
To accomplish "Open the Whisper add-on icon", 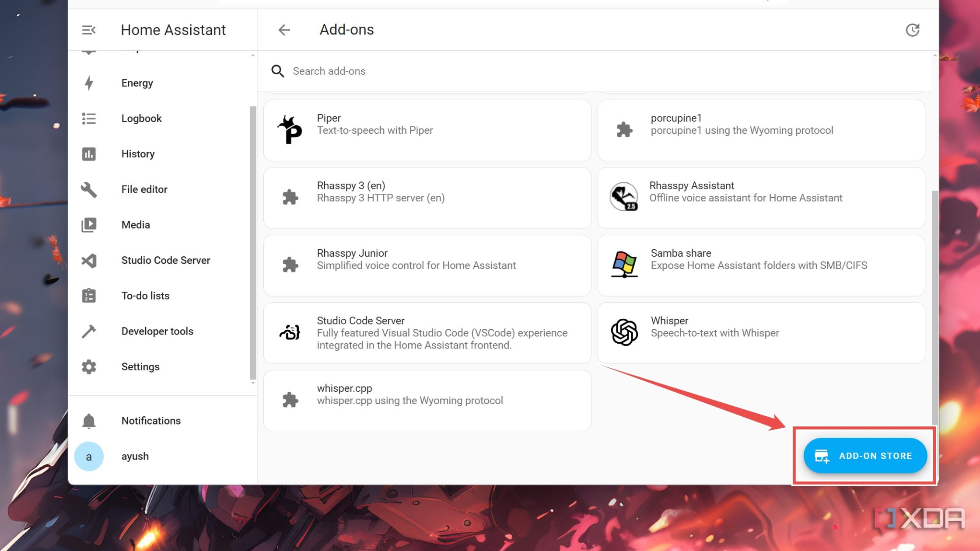I will [x=624, y=332].
